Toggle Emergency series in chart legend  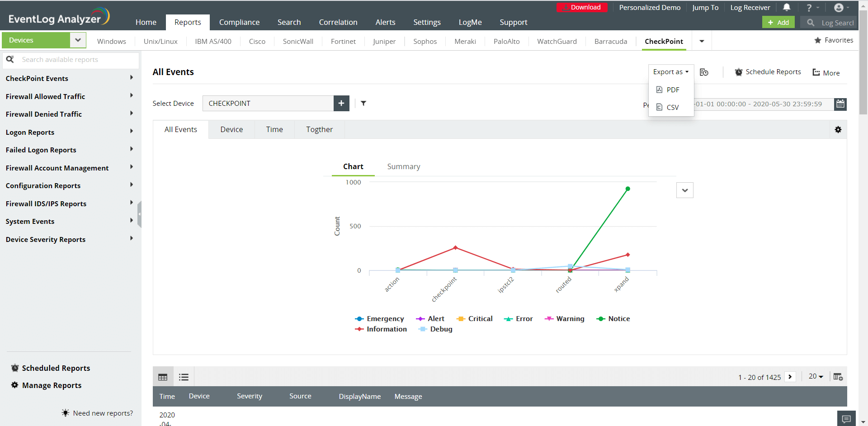379,319
